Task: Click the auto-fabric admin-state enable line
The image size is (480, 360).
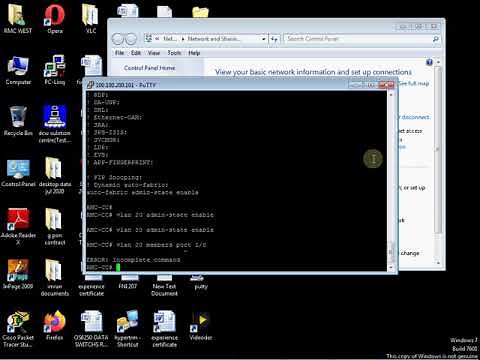Action: point(142,192)
